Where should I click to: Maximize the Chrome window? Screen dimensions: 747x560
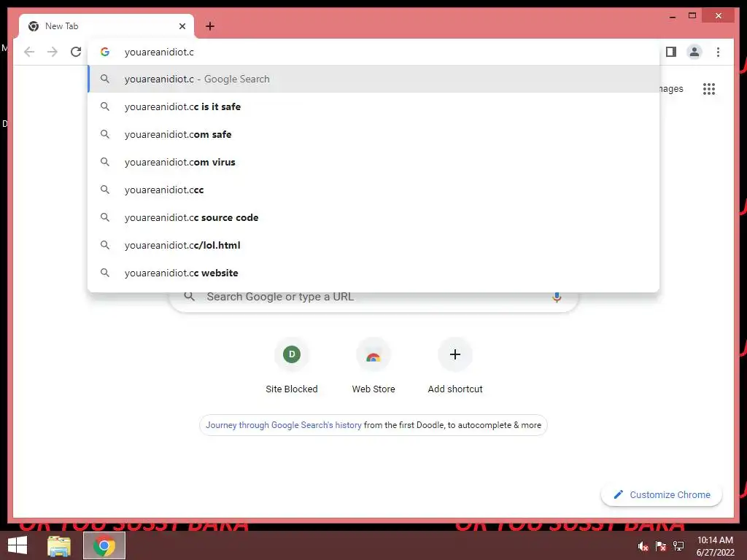tap(692, 16)
